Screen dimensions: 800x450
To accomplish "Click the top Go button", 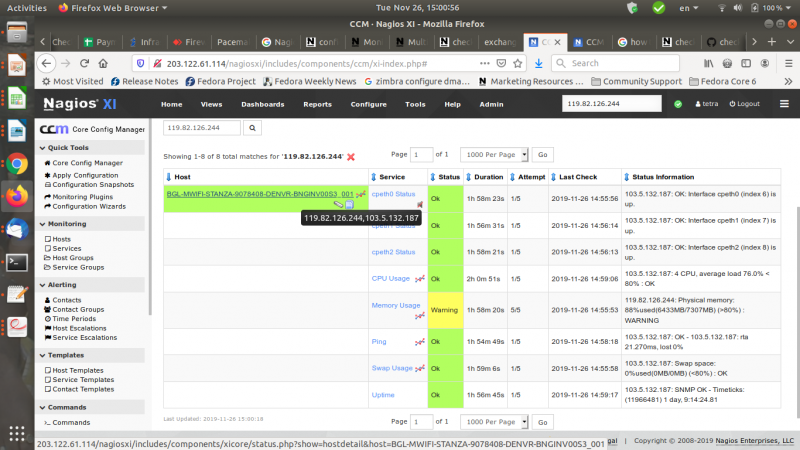I will [x=542, y=155].
